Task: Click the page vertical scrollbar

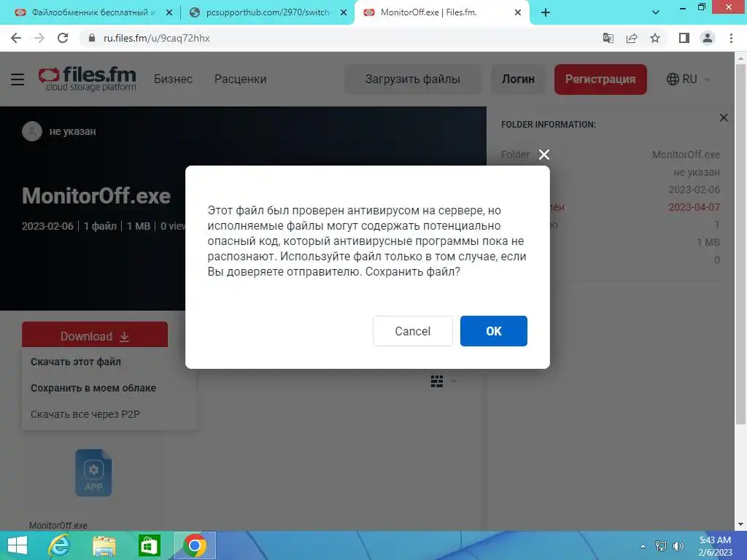Action: click(740, 244)
